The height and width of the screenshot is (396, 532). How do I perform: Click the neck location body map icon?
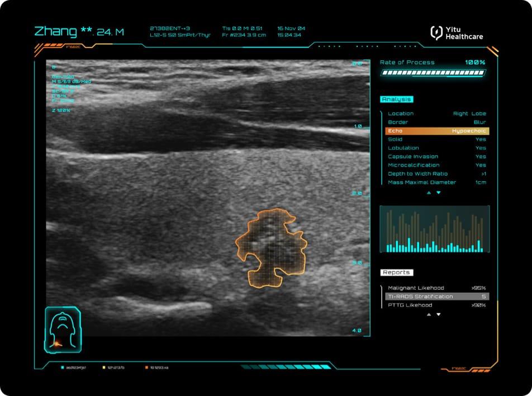click(63, 330)
